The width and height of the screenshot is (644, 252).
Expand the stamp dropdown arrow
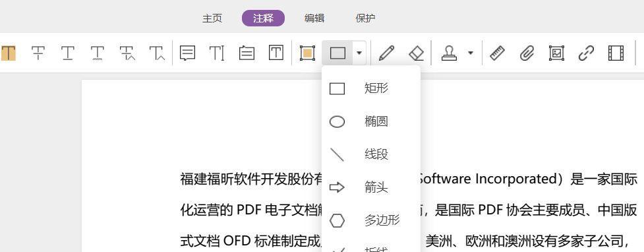(471, 53)
